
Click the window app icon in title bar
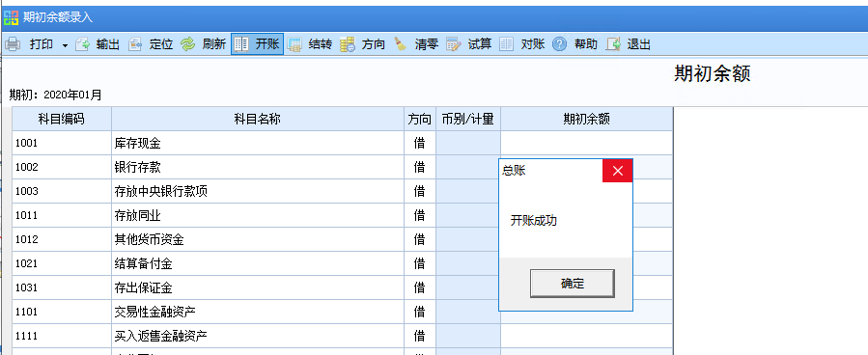click(11, 17)
